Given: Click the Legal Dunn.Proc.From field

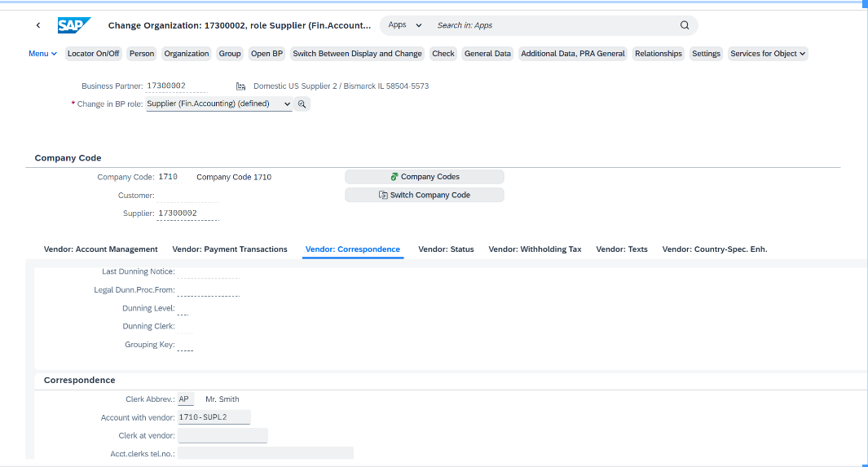Looking at the screenshot, I should pyautogui.click(x=209, y=290).
